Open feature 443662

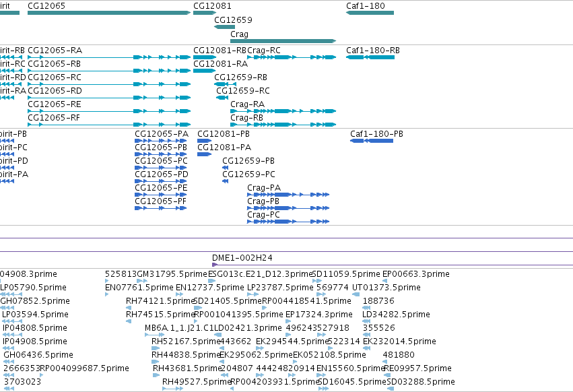click(x=236, y=341)
